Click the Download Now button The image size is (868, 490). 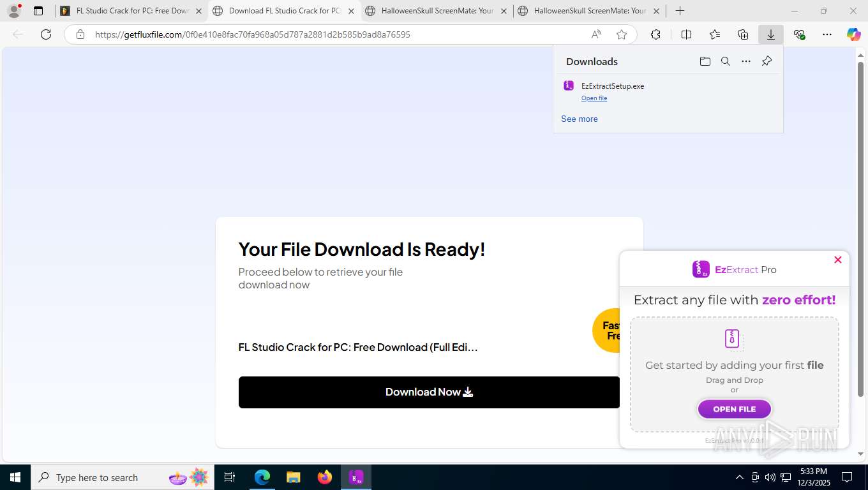click(x=429, y=392)
